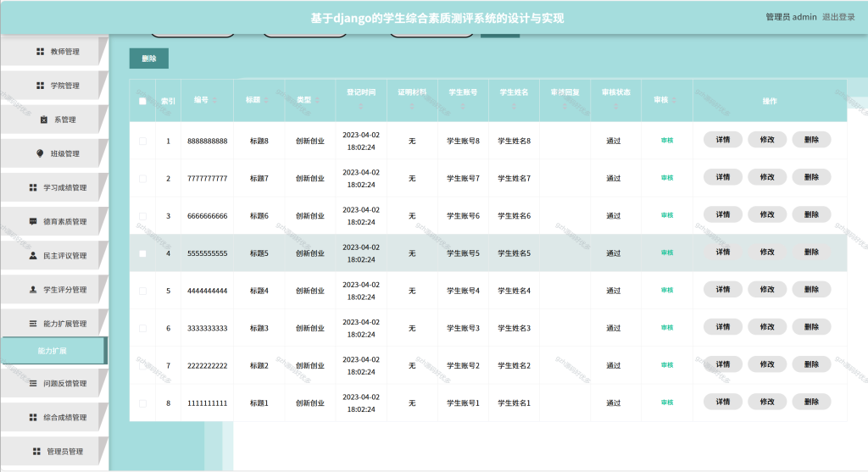Sort table by 标题 column arrow

pos(266,100)
